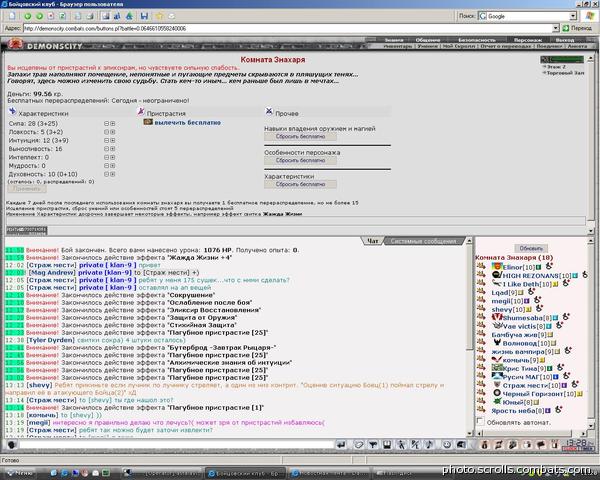Viewport: 600px width, 480px height.
Task: Click the money bag icon in bottom bar
Action: [484, 445]
